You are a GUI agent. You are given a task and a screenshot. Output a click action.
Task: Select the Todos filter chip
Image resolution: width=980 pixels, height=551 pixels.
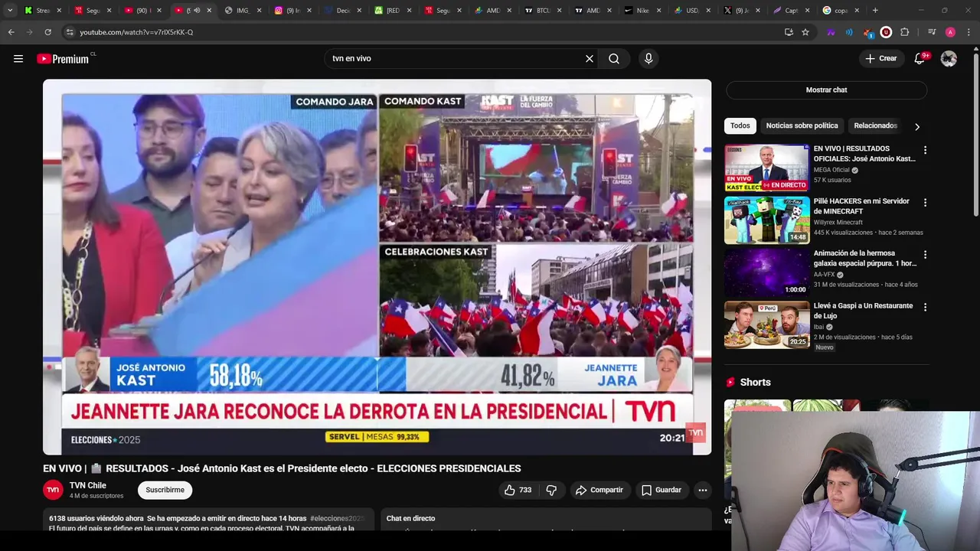740,126
